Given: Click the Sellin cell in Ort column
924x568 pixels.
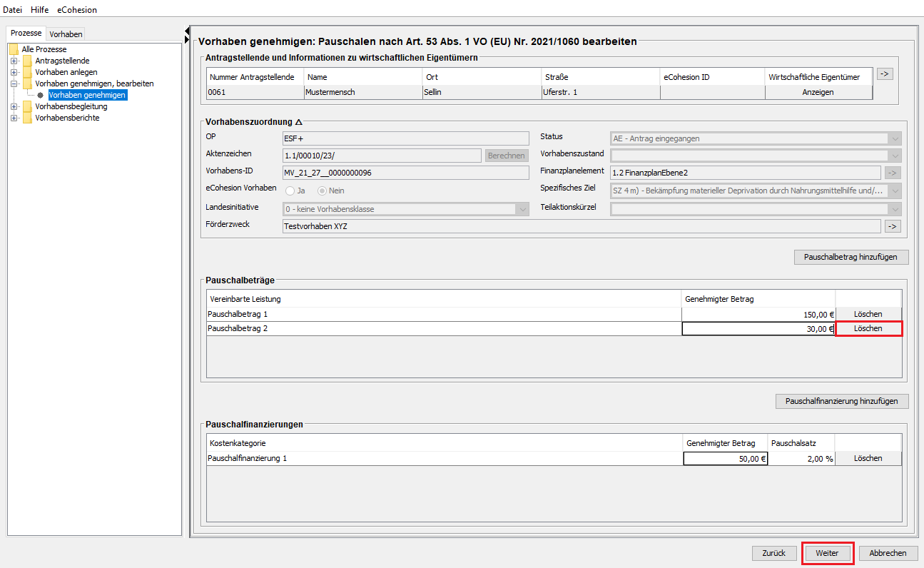Looking at the screenshot, I should click(x=482, y=92).
